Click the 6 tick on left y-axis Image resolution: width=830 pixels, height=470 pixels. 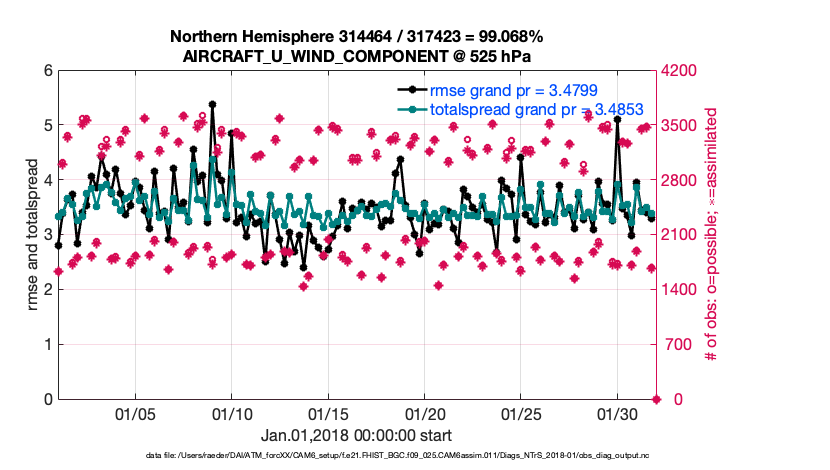[46, 71]
